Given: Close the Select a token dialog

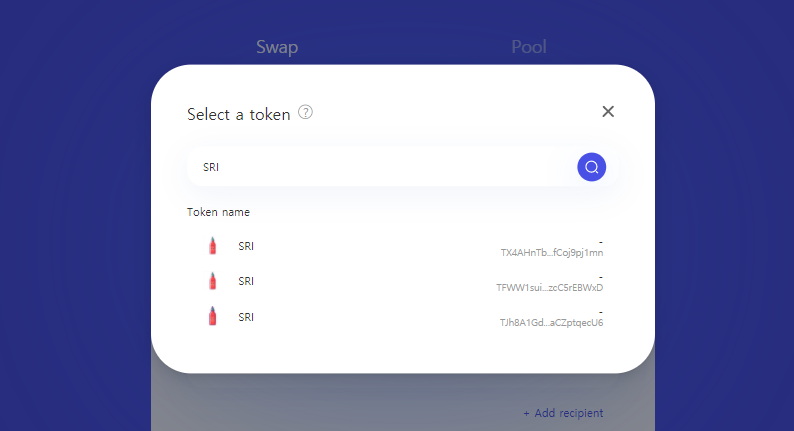Looking at the screenshot, I should coord(608,111).
